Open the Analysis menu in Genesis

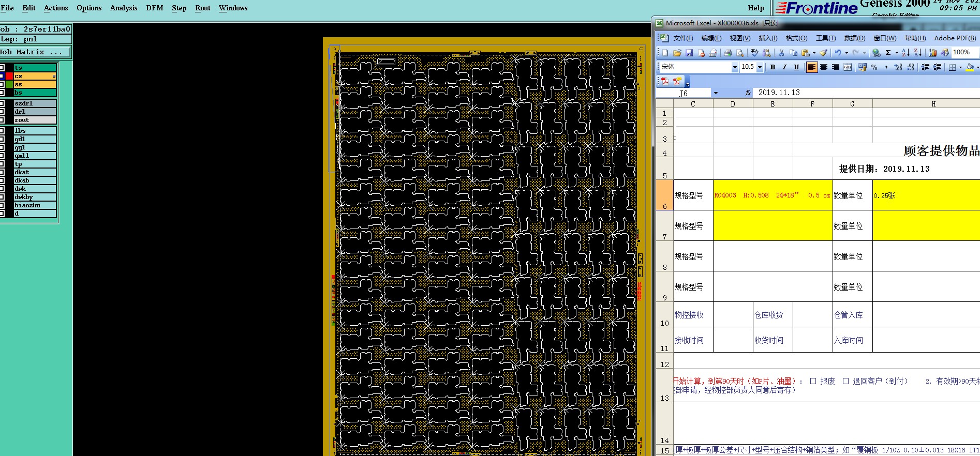coord(124,8)
